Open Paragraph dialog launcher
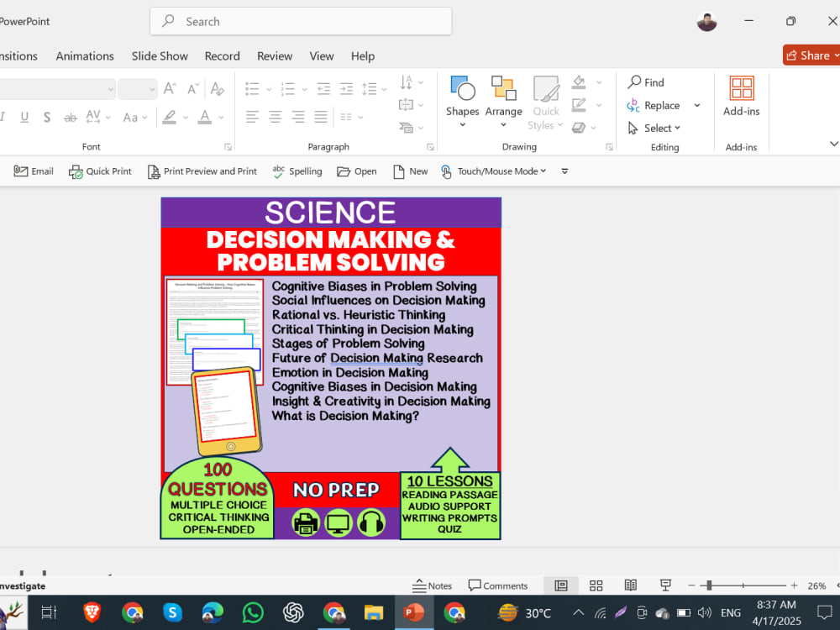The width and height of the screenshot is (840, 630). (430, 147)
